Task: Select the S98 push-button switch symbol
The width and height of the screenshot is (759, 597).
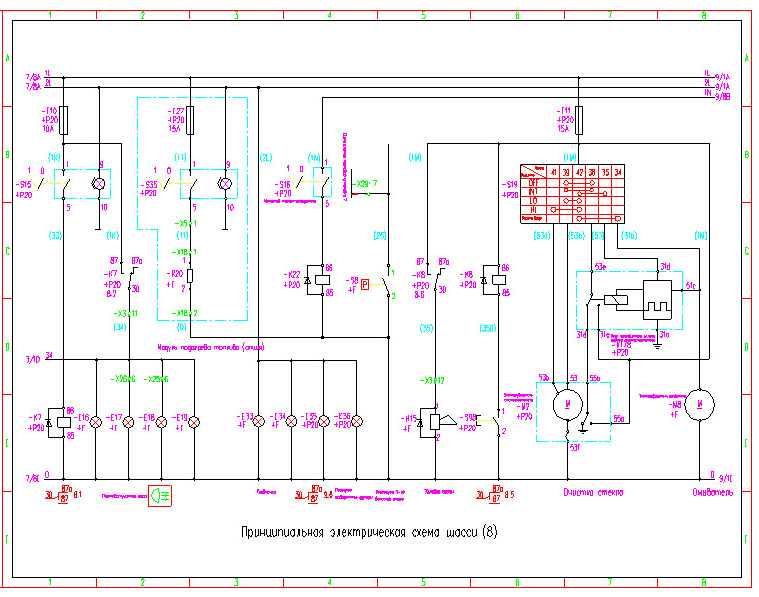Action: pyautogui.click(x=490, y=422)
